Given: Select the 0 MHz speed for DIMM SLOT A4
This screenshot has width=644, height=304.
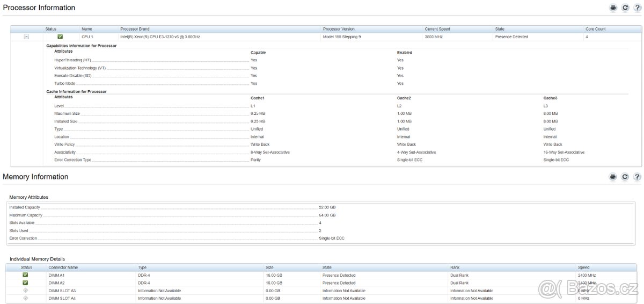Looking at the screenshot, I should click(583, 298).
